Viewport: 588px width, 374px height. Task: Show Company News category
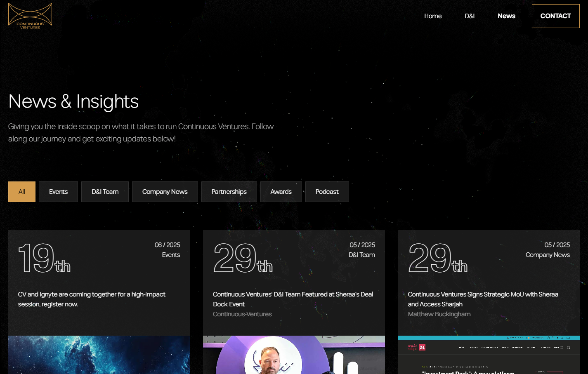165,192
